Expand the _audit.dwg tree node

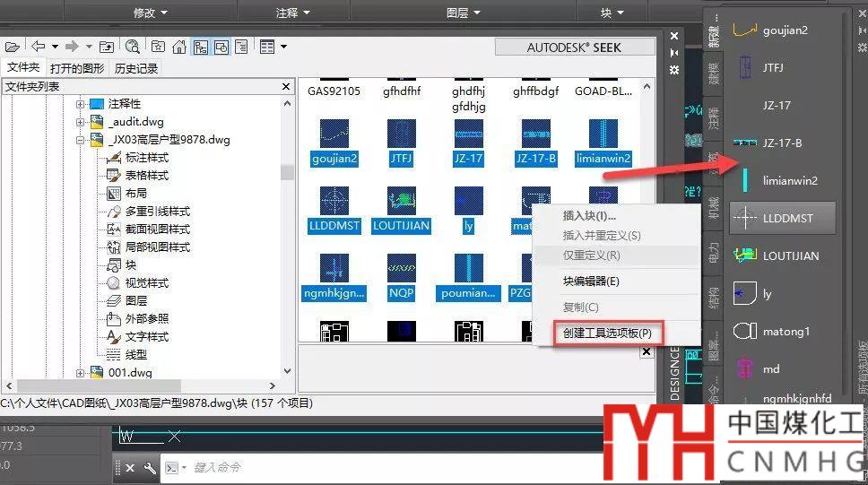[x=81, y=122]
